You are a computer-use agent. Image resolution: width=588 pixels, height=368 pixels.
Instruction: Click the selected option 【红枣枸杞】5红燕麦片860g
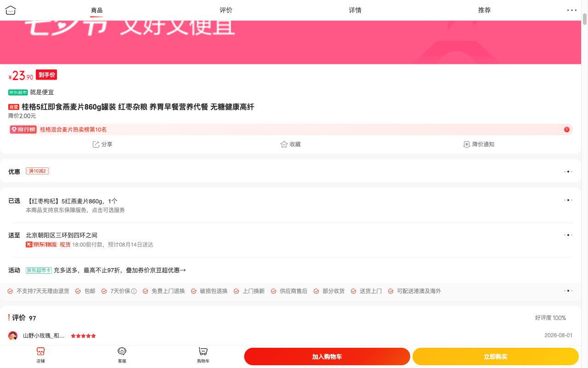coord(72,201)
